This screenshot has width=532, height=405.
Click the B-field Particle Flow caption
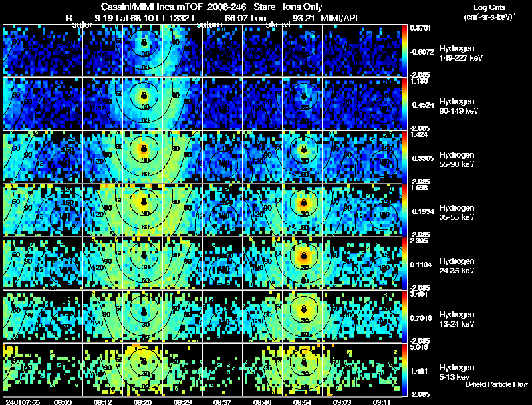(x=497, y=384)
